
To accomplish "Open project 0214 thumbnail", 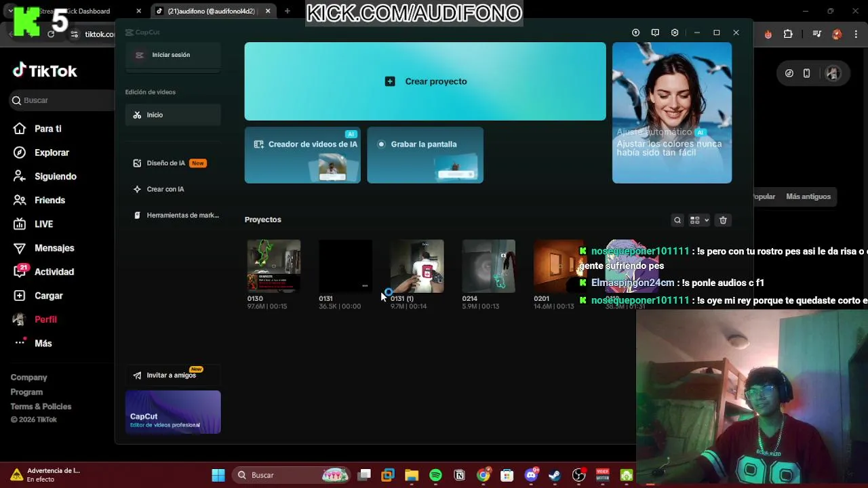I will [x=489, y=266].
